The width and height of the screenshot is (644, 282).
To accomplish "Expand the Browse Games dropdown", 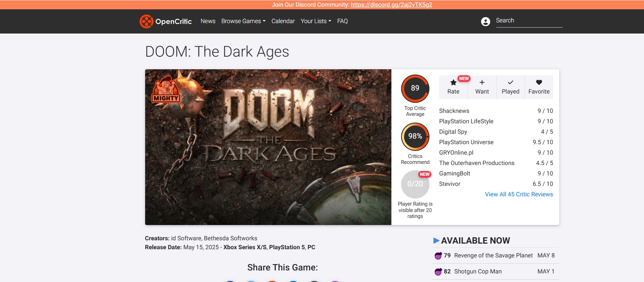I will 243,21.
